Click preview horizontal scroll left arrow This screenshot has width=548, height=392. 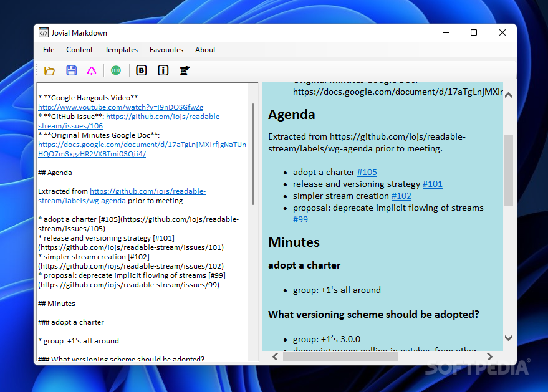pos(276,356)
